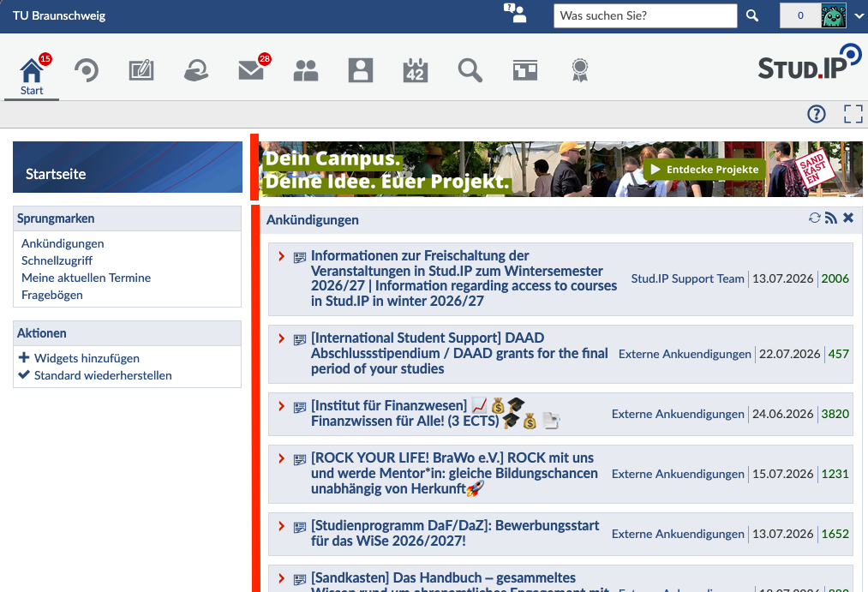The image size is (868, 592).
Task: Click the notifications counter showing 0
Action: [x=800, y=15]
